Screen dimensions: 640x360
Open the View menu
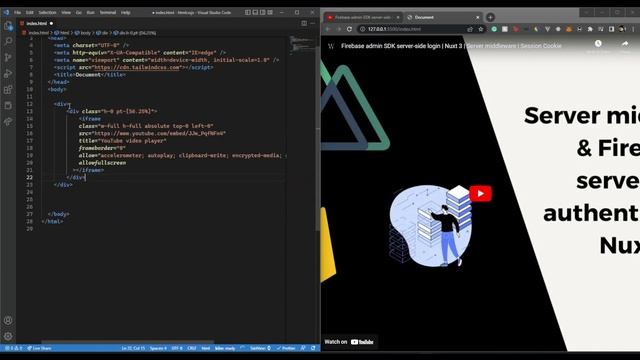(x=66, y=12)
